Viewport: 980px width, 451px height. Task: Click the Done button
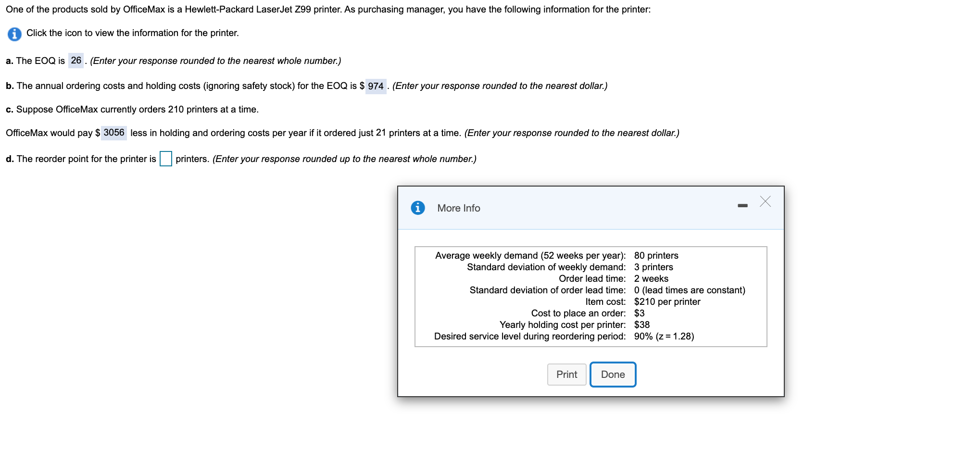coord(612,374)
